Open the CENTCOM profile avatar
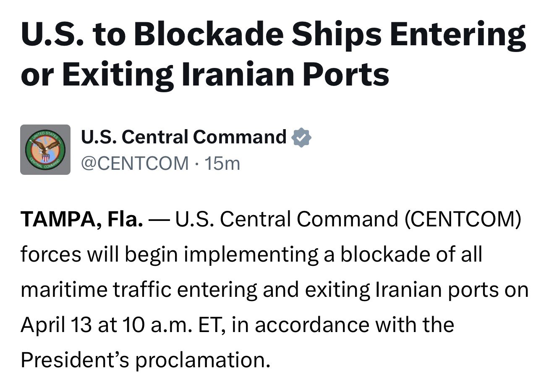This screenshot has width=554, height=392. tap(45, 150)
